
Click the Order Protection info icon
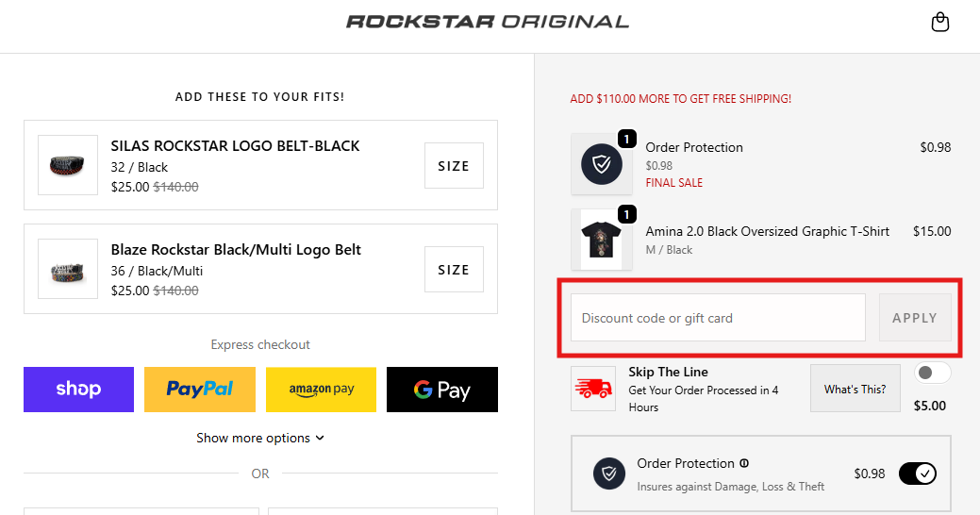(744, 463)
